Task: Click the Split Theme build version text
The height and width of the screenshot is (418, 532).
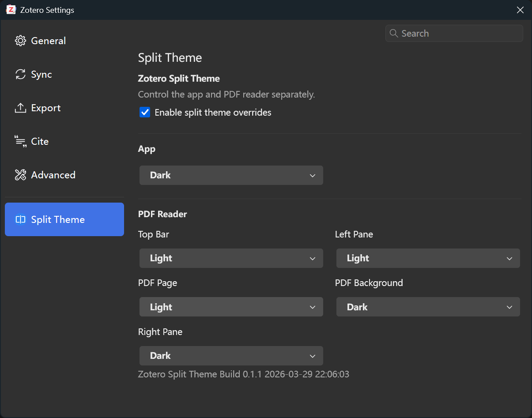Action: (x=244, y=374)
